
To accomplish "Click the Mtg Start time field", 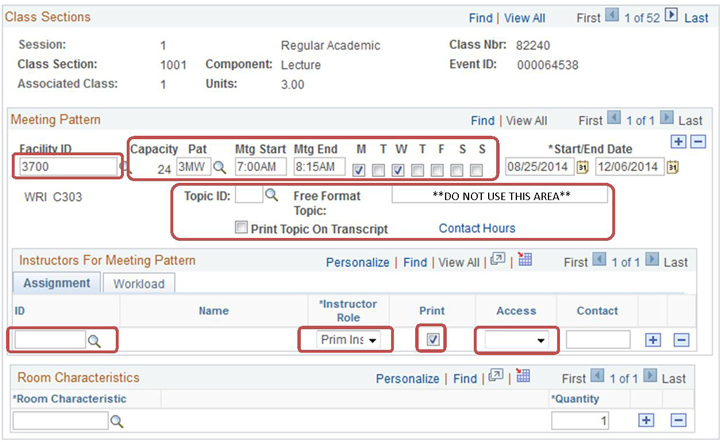I will click(x=261, y=167).
